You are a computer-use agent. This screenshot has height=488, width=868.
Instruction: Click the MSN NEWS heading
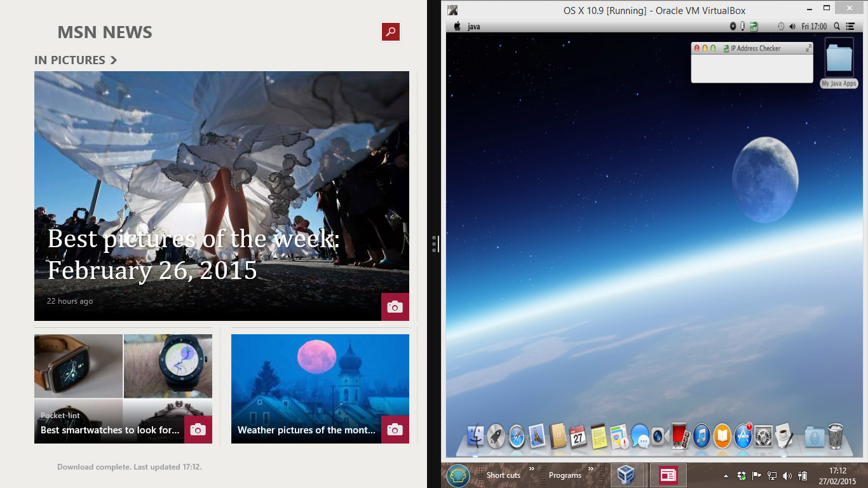pyautogui.click(x=105, y=32)
